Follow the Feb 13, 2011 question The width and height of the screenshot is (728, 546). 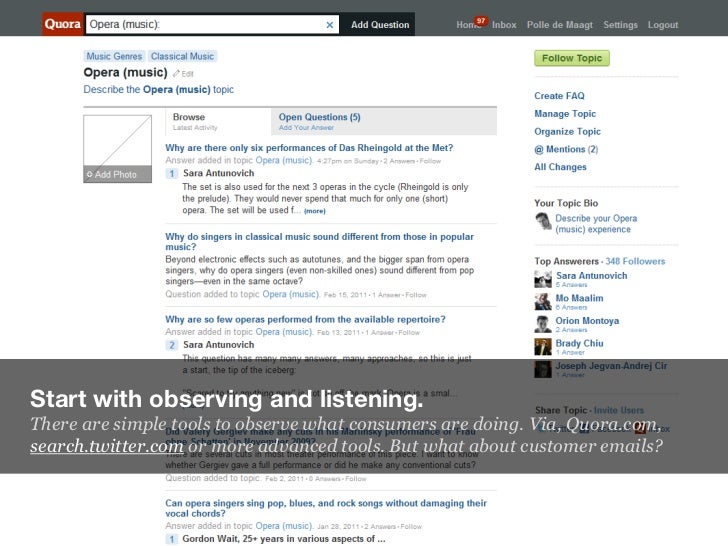(409, 333)
